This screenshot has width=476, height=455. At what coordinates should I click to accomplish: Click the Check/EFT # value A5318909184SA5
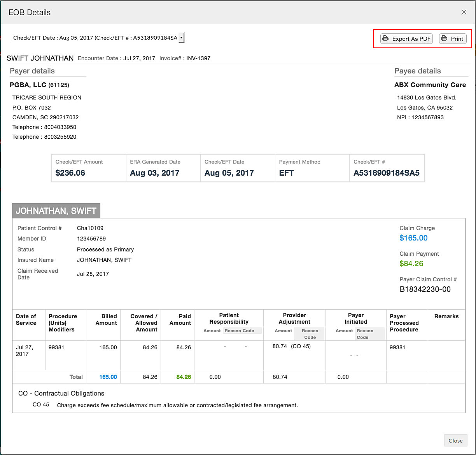click(386, 173)
